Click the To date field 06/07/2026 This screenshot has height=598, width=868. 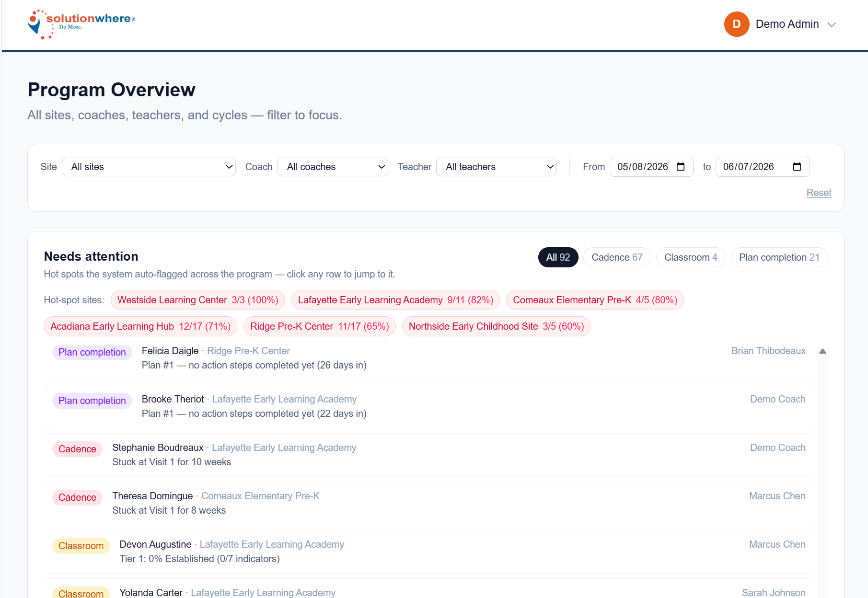763,167
